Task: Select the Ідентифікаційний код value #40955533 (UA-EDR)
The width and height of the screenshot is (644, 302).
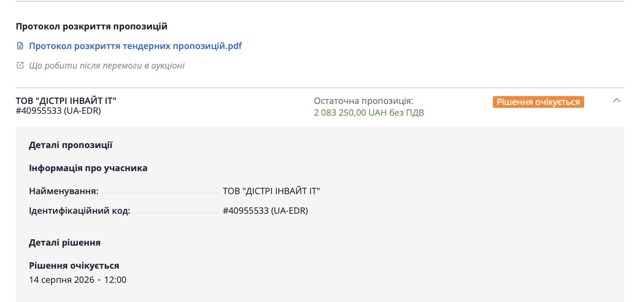Action: coord(266,211)
